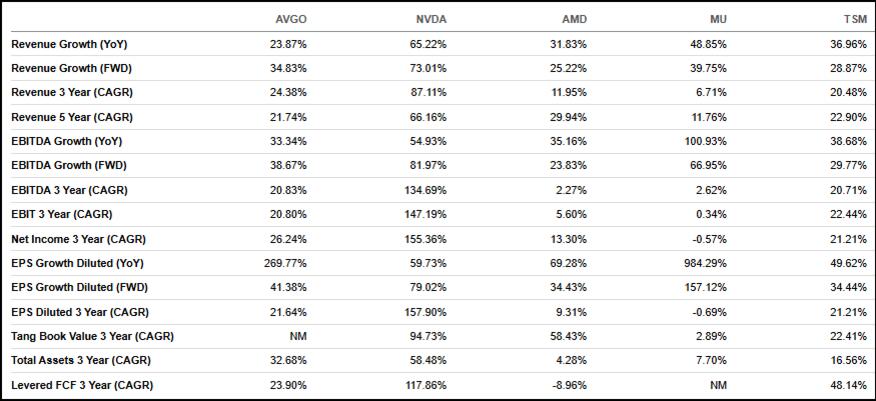Click the NVDA column header
The width and height of the screenshot is (876, 401).
pyautogui.click(x=431, y=20)
